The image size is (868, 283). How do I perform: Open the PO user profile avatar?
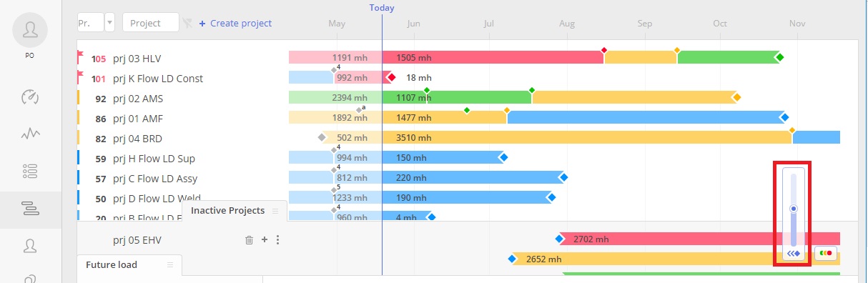click(x=30, y=29)
